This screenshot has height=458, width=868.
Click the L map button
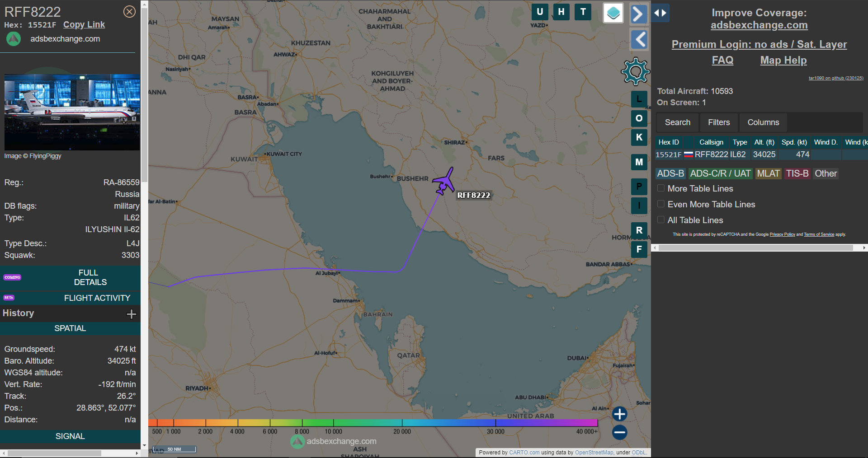pos(639,99)
